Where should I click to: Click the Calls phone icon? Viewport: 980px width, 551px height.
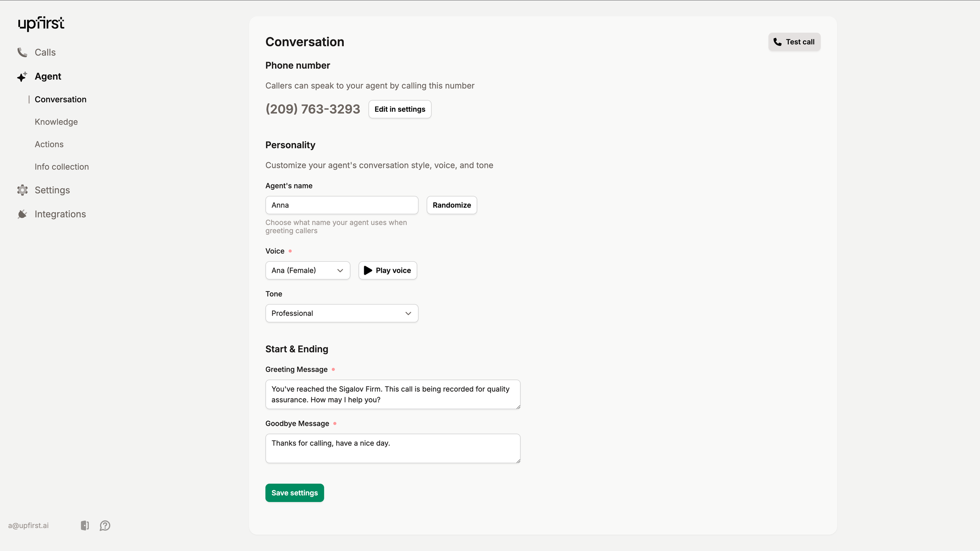point(22,52)
